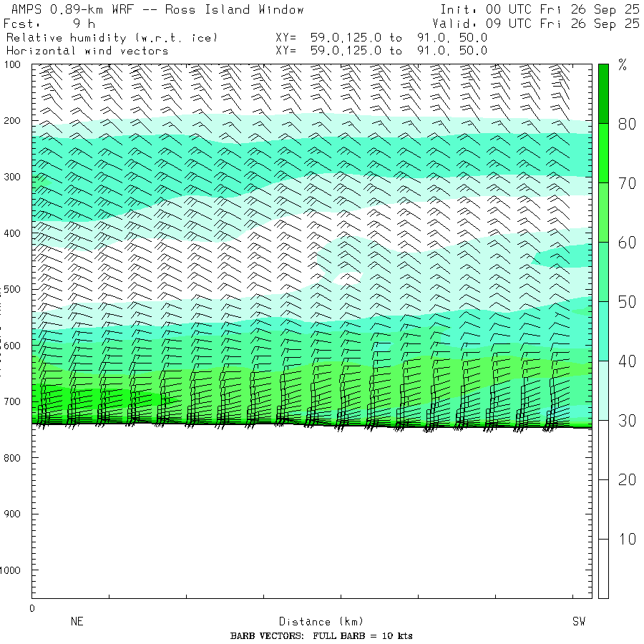Click the SW endpoint label below the axis
The width and height of the screenshot is (644, 644).
tap(579, 622)
